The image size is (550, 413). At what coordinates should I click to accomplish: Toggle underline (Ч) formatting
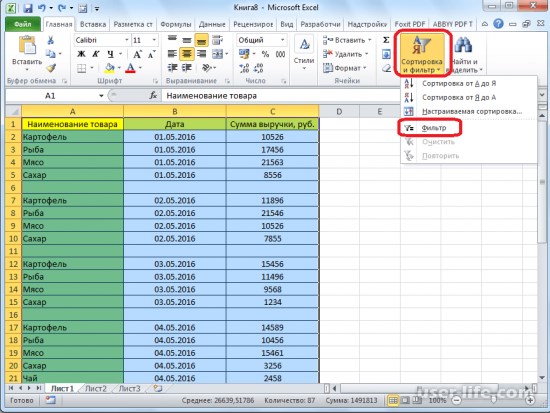[110, 54]
